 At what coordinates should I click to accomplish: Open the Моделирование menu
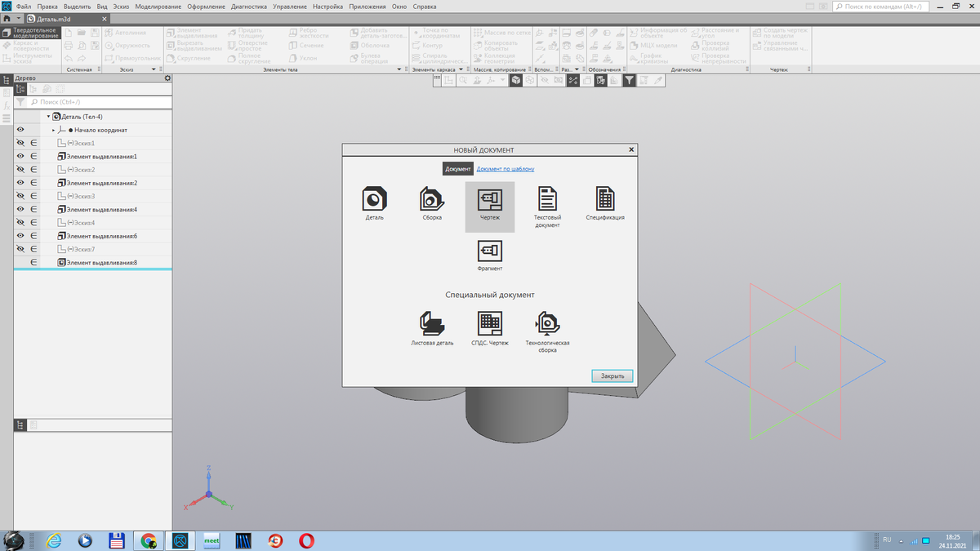coord(158,7)
